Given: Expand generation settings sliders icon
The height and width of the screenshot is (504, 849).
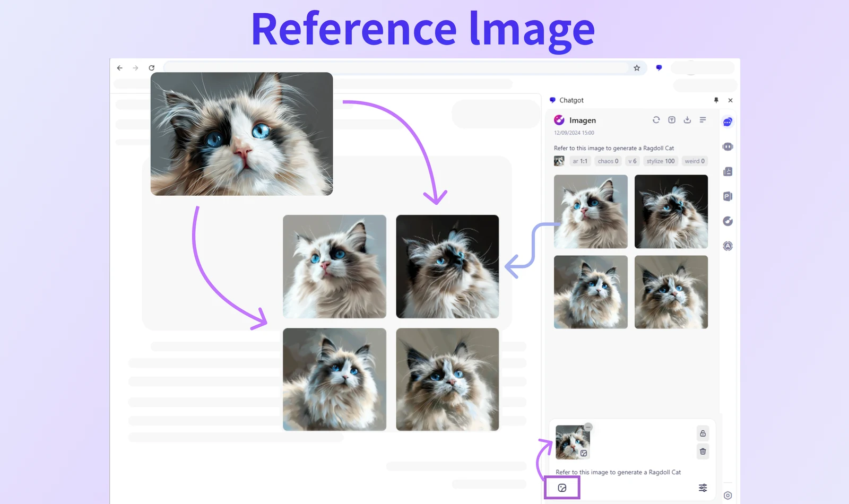Looking at the screenshot, I should 703,488.
